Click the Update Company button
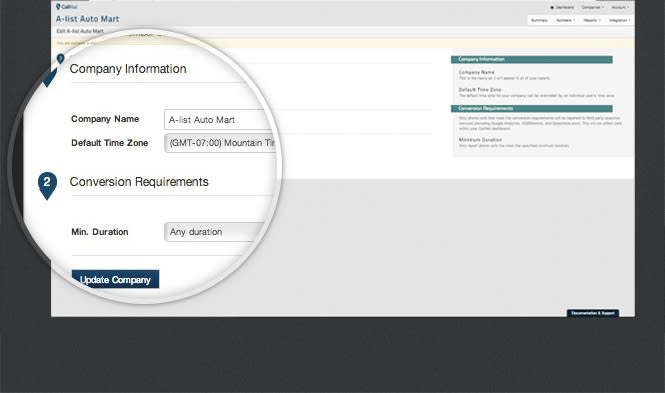 pos(115,279)
